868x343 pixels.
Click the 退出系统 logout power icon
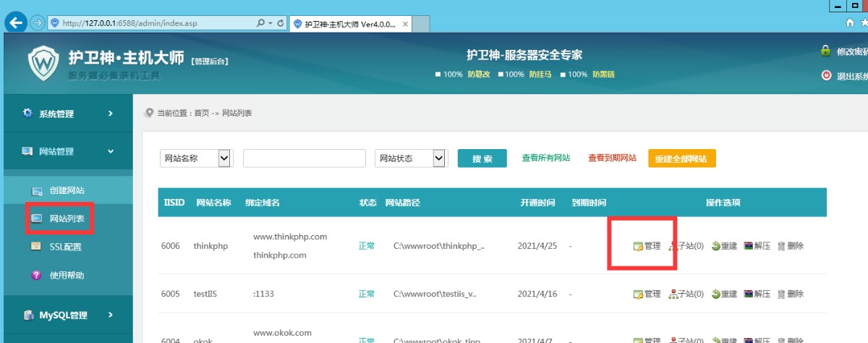click(x=826, y=75)
